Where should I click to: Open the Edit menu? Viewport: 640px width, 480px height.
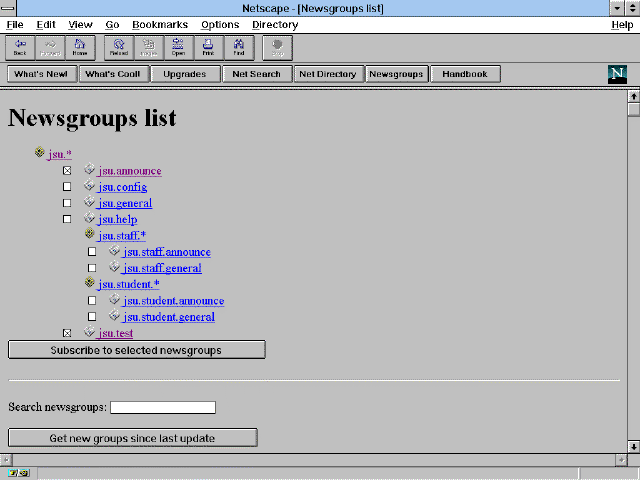[46, 25]
